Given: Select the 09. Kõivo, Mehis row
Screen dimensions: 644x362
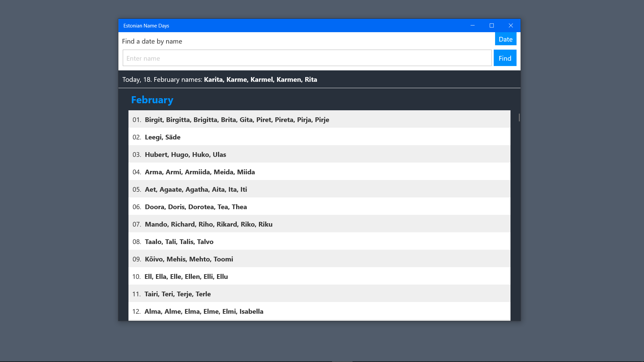Looking at the screenshot, I should pos(319,258).
